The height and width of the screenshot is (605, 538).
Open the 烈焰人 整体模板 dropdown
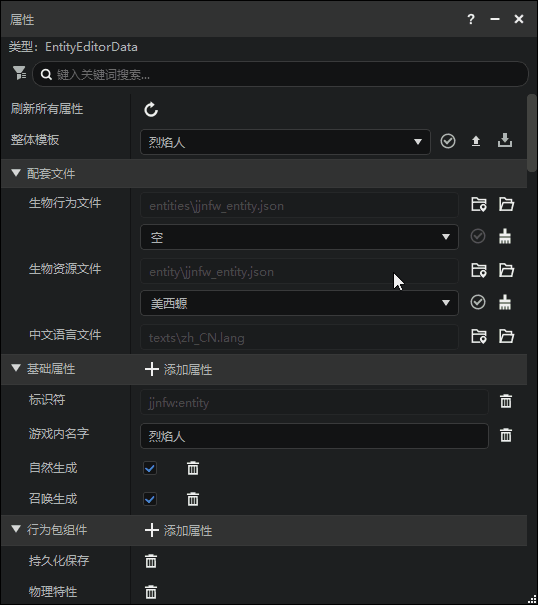click(285, 142)
